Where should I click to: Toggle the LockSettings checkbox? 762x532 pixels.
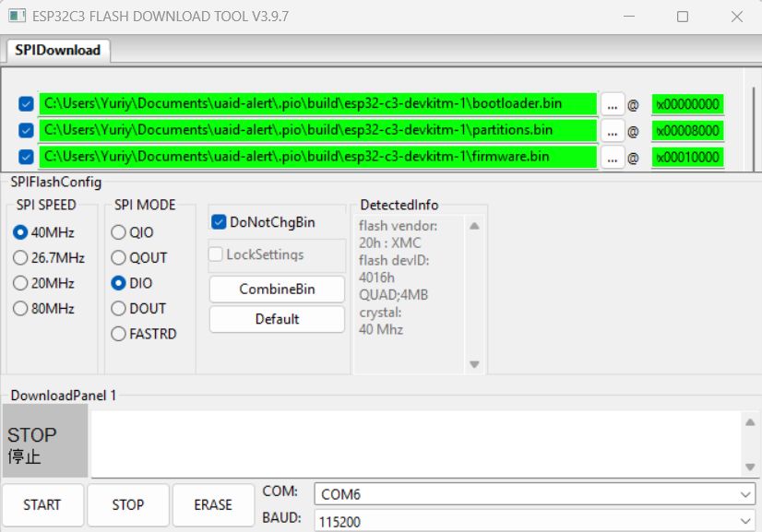(x=256, y=254)
